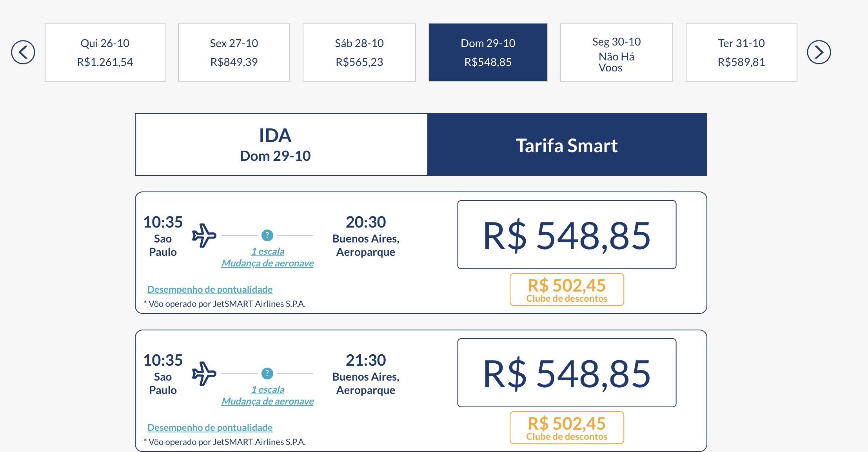The height and width of the screenshot is (452, 868).
Task: Select Sex 27-10 date tab
Action: click(x=234, y=52)
